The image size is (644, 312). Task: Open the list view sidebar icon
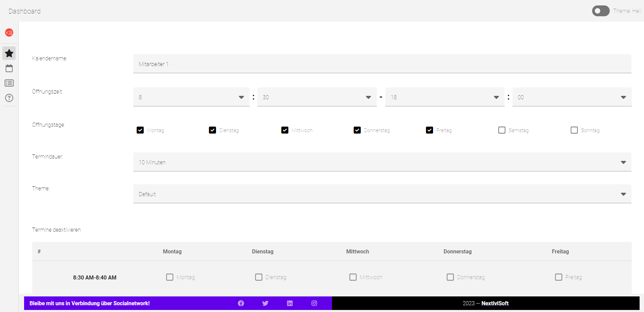tap(9, 83)
